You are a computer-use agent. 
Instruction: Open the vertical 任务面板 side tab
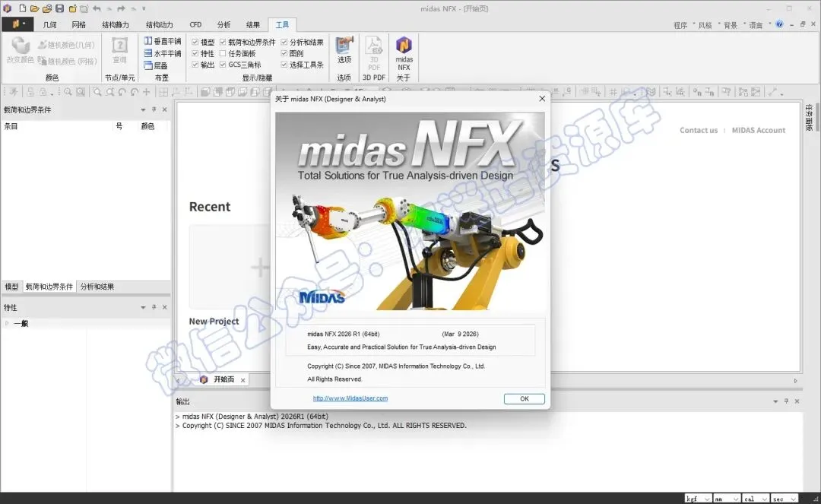pos(809,117)
